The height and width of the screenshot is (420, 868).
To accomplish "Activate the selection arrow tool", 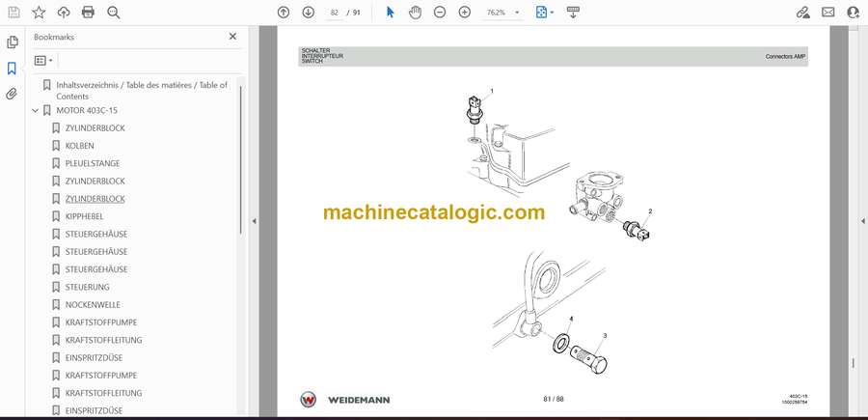I will 391,13.
